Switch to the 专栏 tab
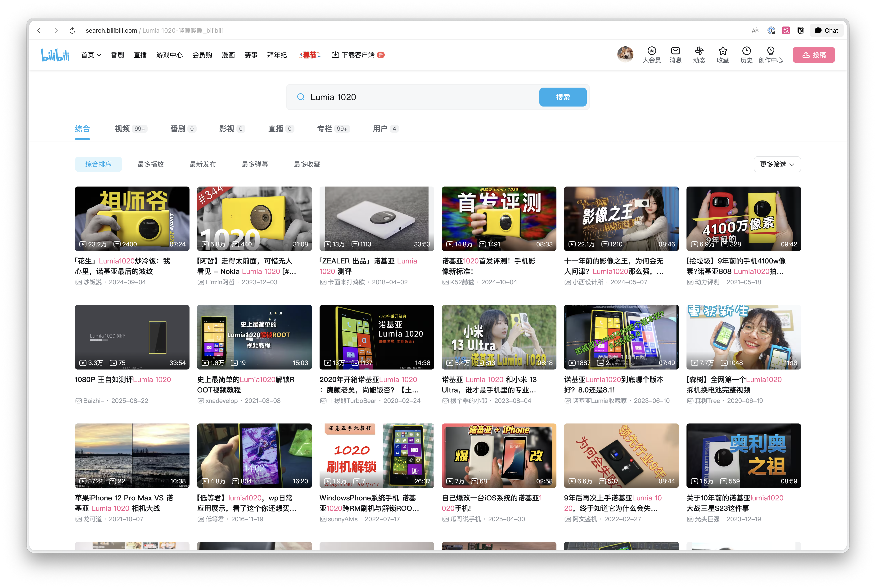Screen dimensions: 876x588 point(325,129)
